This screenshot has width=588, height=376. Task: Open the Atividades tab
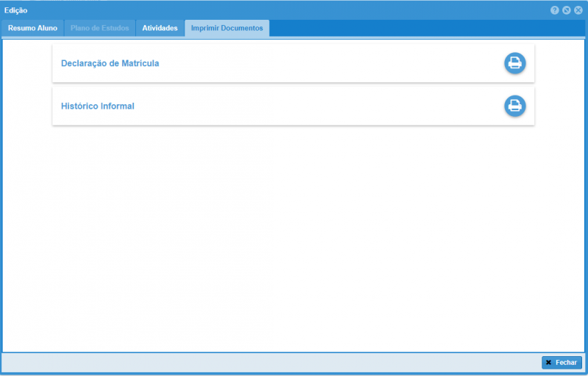tap(159, 28)
